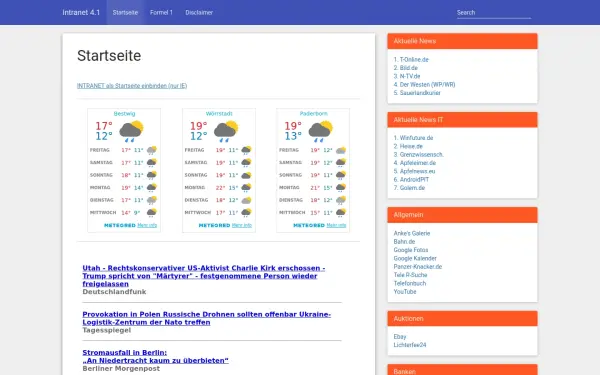Open Apfelnews.eu link

click(x=417, y=171)
